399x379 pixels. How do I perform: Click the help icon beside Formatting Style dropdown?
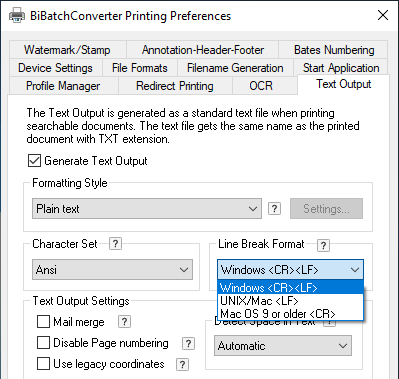(x=274, y=209)
